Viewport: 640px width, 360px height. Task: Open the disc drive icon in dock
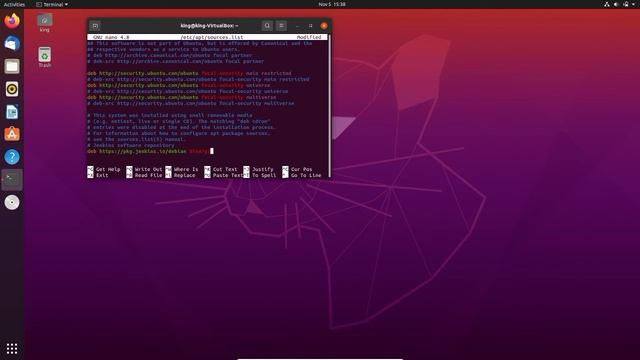[12, 202]
